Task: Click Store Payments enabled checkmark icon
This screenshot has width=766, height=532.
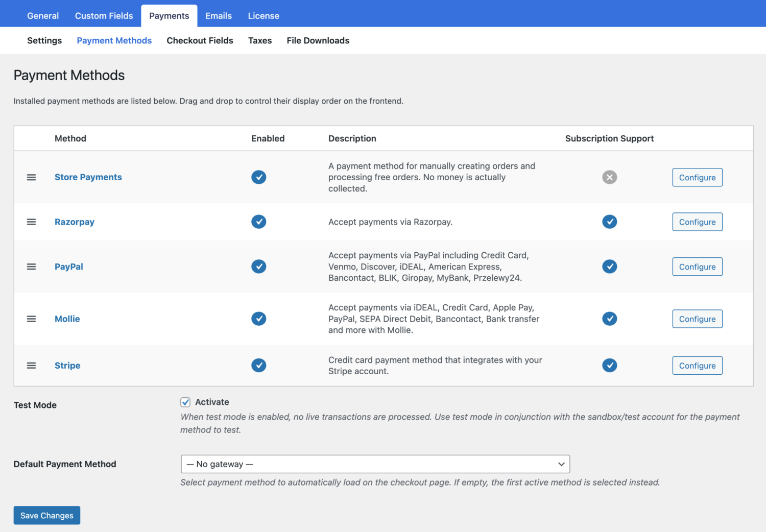Action: pos(259,177)
